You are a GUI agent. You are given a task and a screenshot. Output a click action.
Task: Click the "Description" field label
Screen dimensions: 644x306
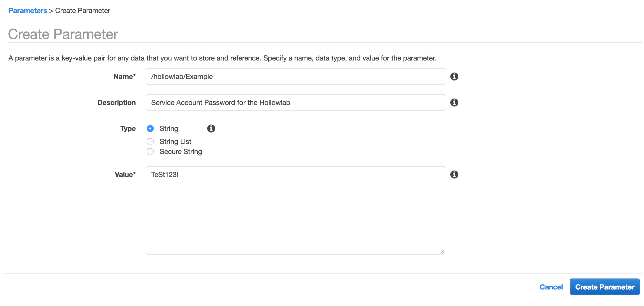coord(116,102)
